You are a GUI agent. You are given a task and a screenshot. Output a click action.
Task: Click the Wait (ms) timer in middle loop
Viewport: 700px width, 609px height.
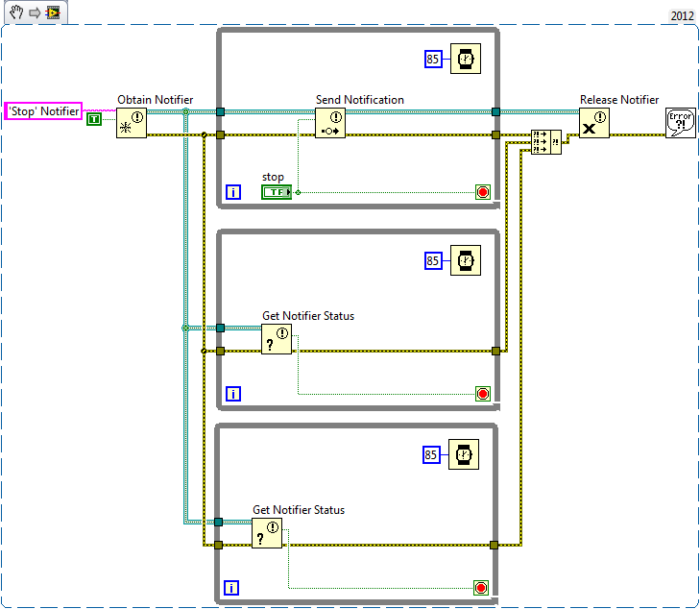[466, 260]
